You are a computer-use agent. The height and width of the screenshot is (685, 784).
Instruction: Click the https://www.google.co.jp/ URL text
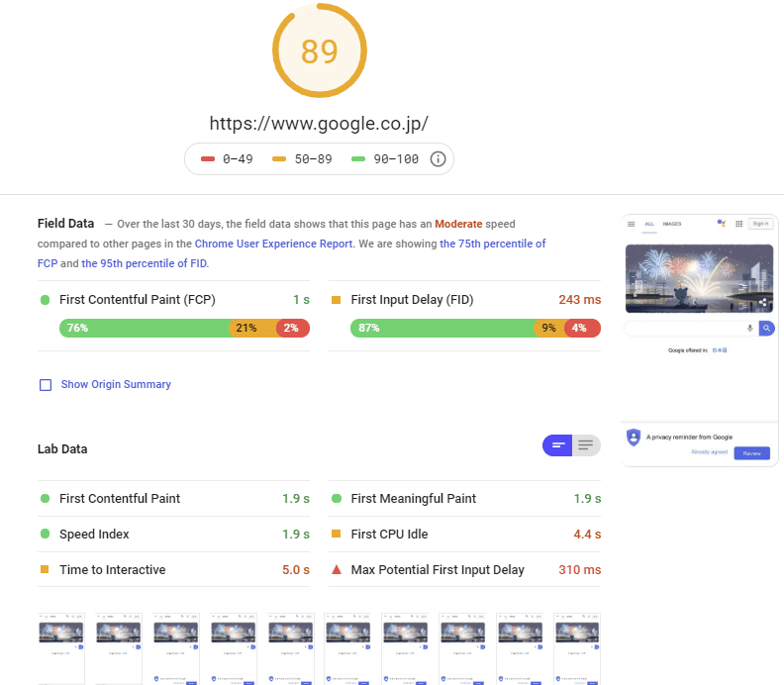coord(319,124)
